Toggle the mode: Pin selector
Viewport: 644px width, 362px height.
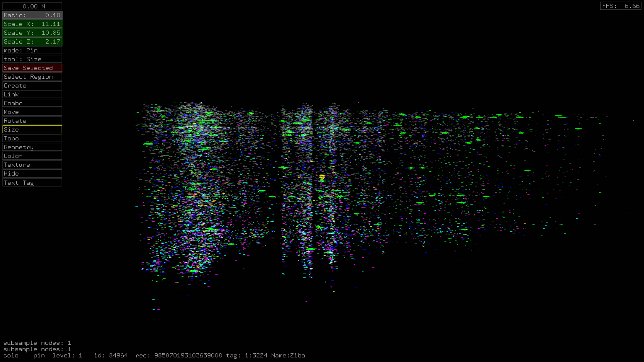click(x=32, y=50)
